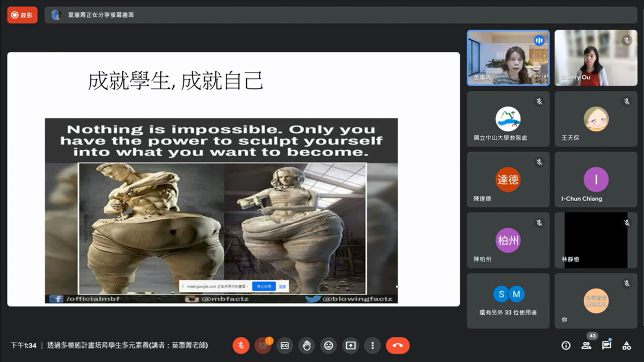Click muted mic icon on 你 tile
This screenshot has width=644, height=362.
626,283
